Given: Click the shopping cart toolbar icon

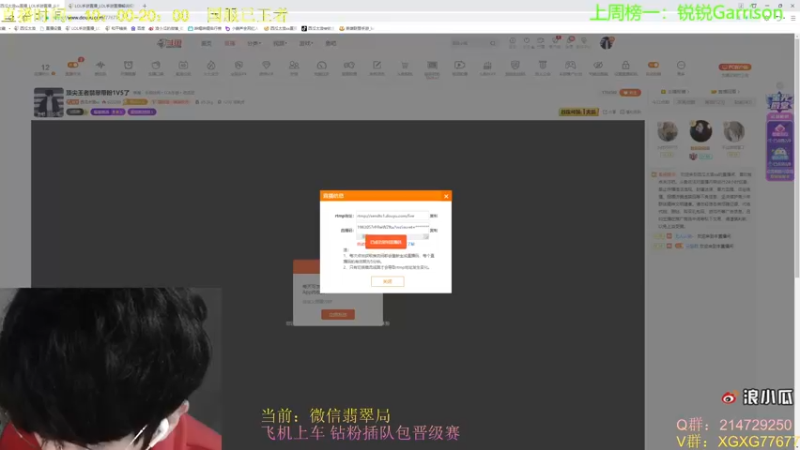Looking at the screenshot, I should click(405, 65).
